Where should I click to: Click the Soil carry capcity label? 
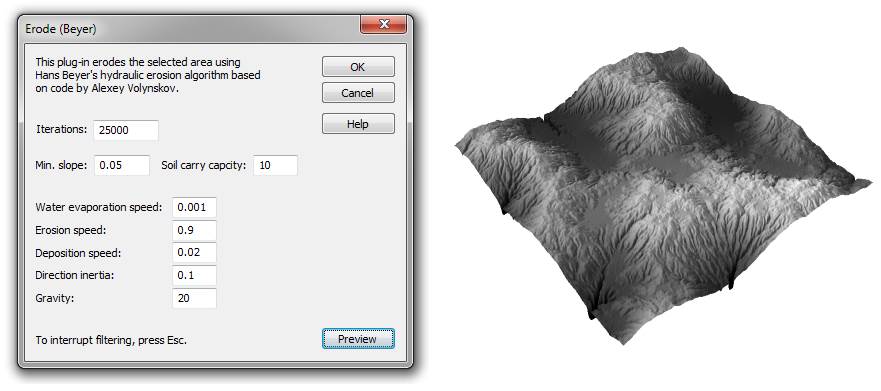tap(203, 166)
